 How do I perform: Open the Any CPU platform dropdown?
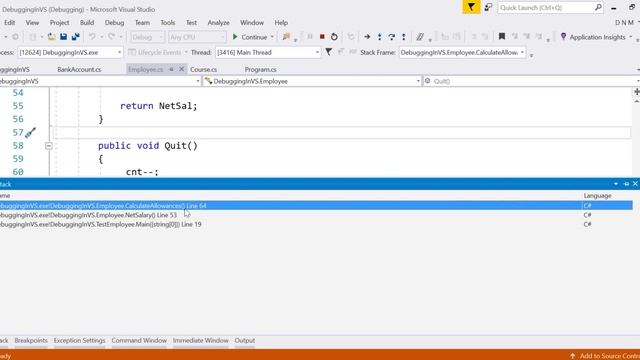click(197, 37)
